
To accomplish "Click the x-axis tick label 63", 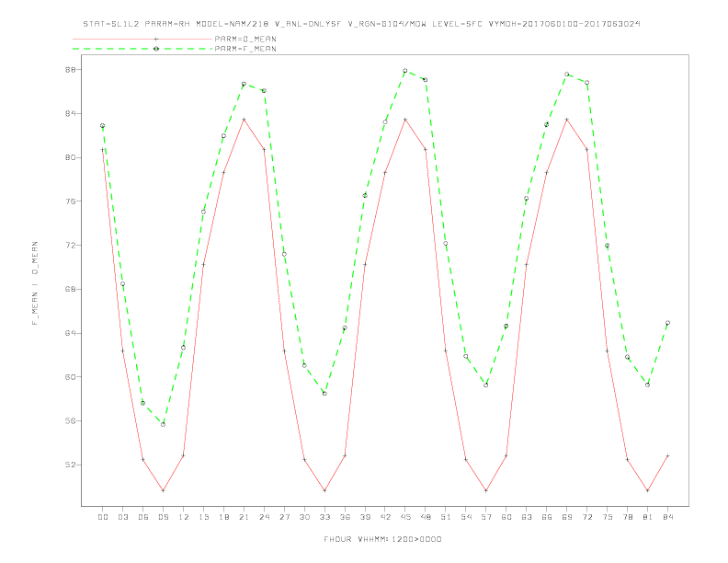I will tap(527, 517).
